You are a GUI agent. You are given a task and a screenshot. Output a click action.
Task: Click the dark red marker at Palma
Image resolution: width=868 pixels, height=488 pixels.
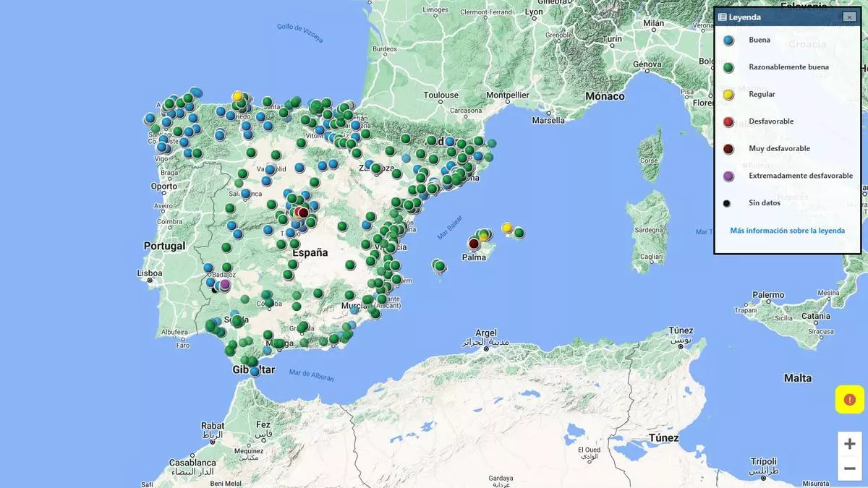pos(474,244)
